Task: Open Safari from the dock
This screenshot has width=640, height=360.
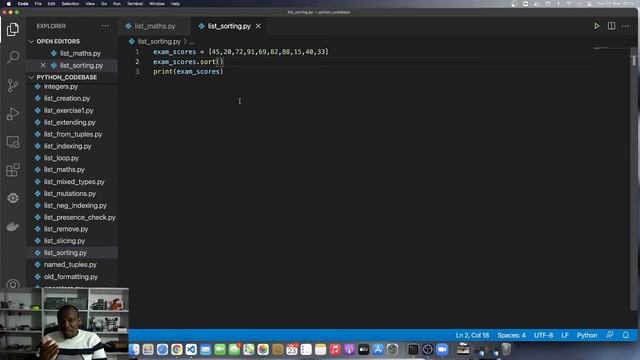Action: pos(162,349)
